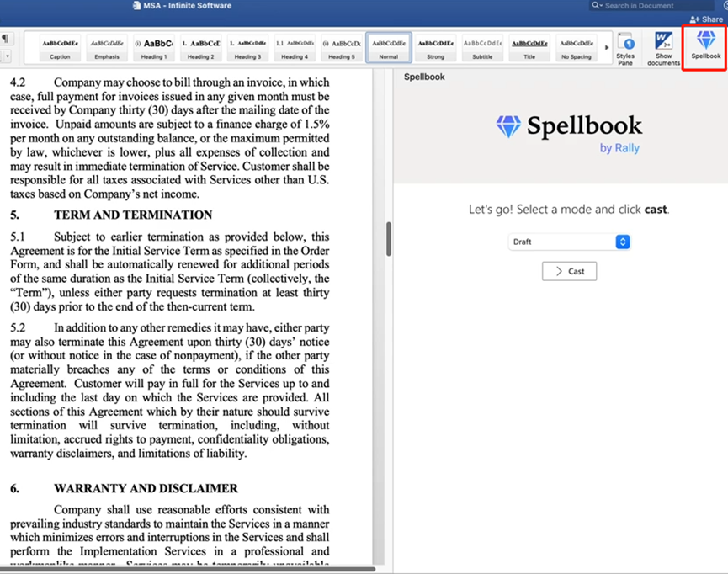
Task: Toggle the paragraph marks pilcrow icon
Action: [x=7, y=39]
